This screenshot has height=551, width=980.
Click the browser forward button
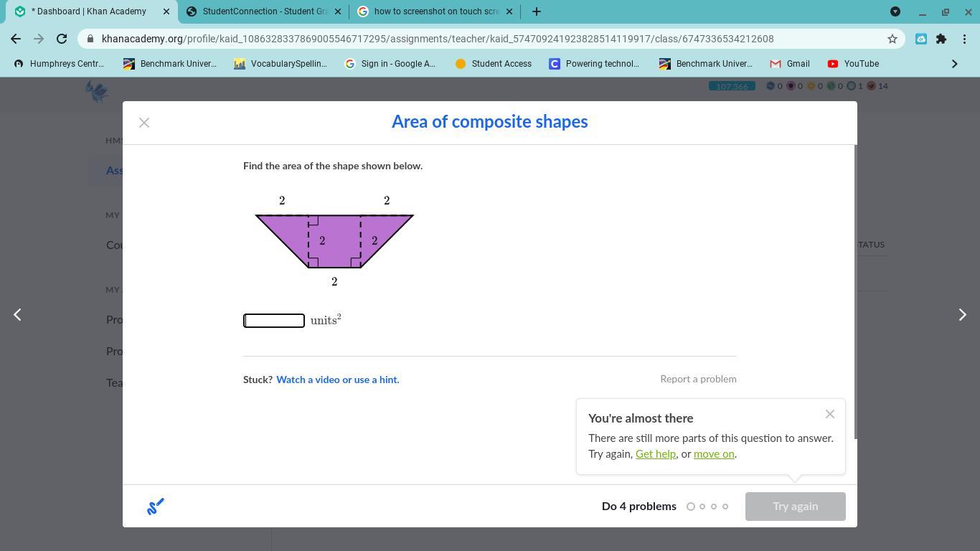39,39
